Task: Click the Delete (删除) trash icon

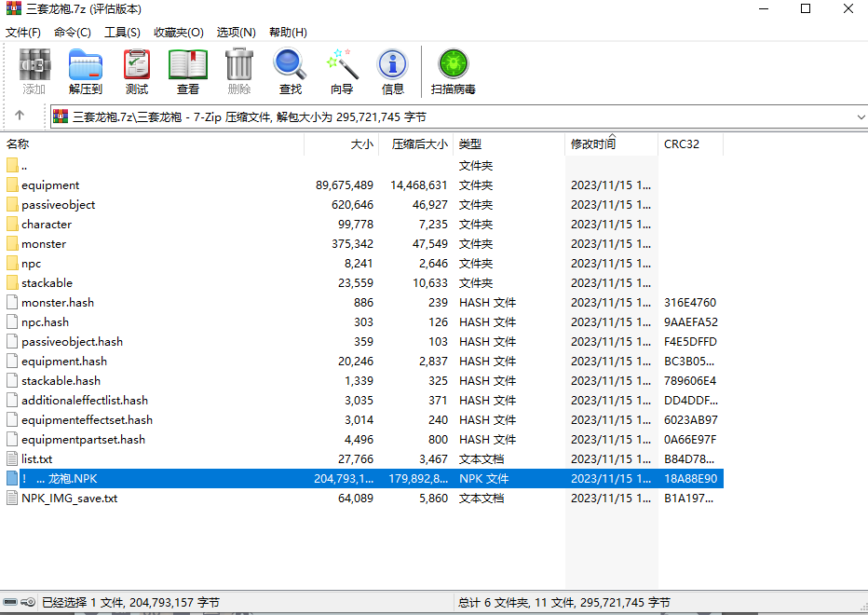Action: [239, 65]
